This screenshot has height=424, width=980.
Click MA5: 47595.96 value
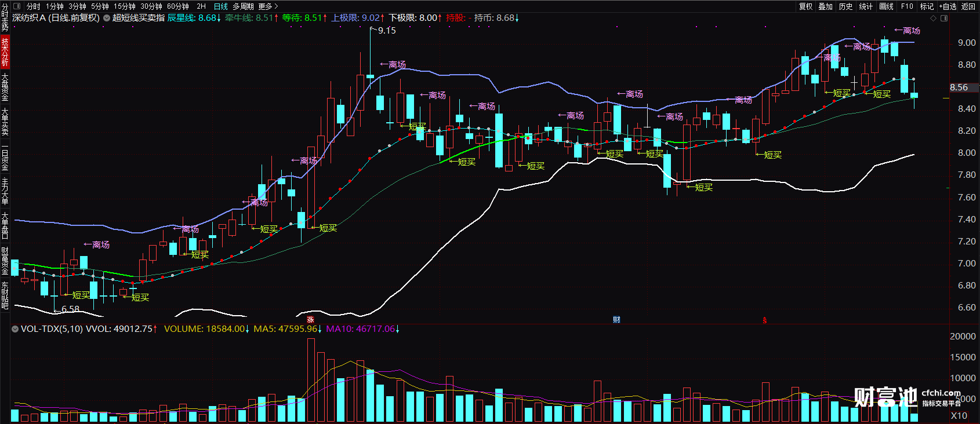point(288,328)
